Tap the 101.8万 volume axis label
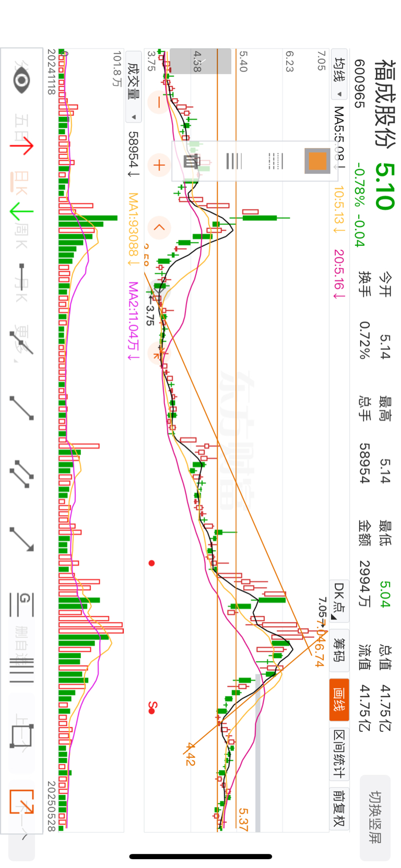This screenshot has height=868, width=401. 117,68
